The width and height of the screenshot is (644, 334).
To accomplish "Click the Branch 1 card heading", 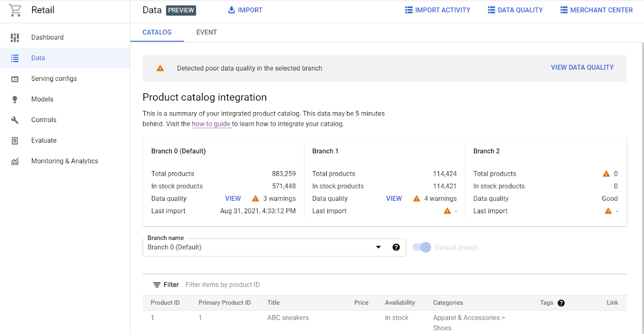I will (x=325, y=151).
